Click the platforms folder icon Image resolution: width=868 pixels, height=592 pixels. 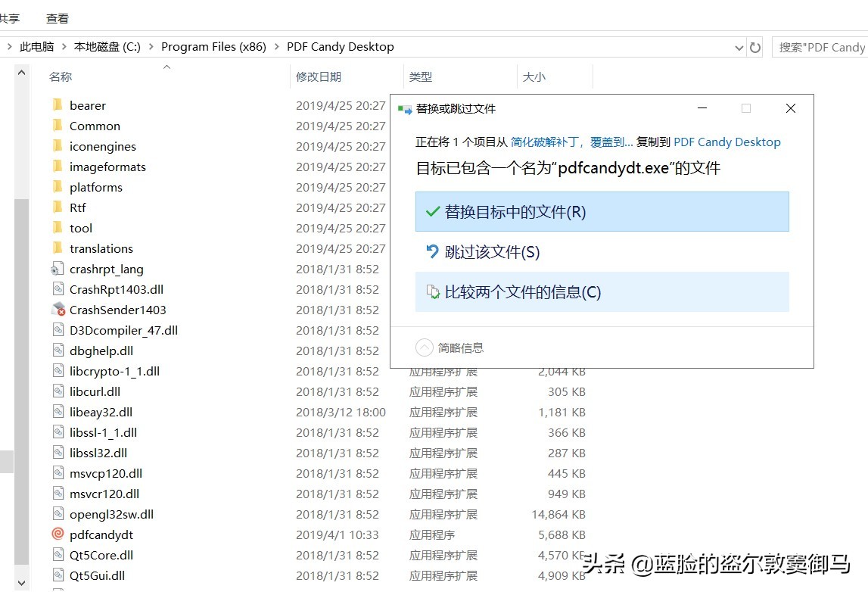[58, 187]
